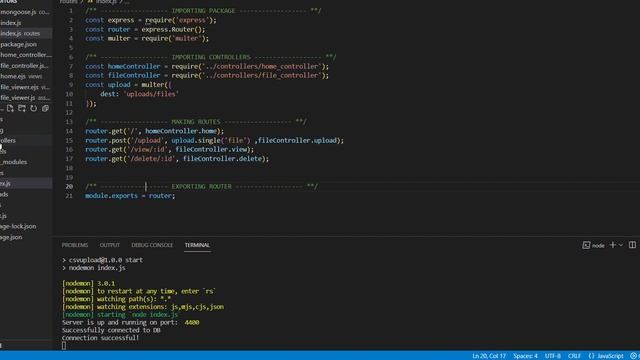Screen dimensions: 640x360
Task: Click the node terminal profile icon
Action: point(586,245)
